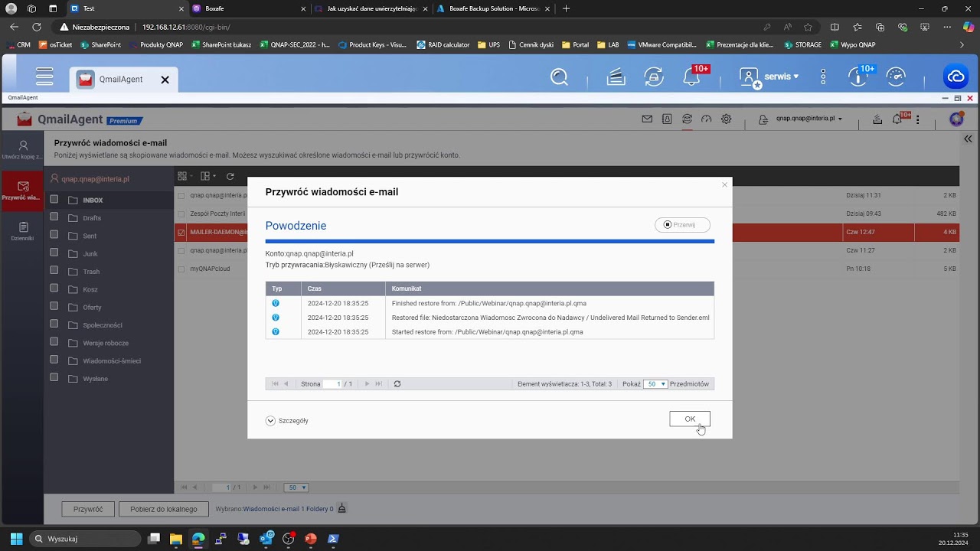Close the Przywróć wiadomości e-mail dialog
The height and width of the screenshot is (551, 980).
(x=724, y=184)
